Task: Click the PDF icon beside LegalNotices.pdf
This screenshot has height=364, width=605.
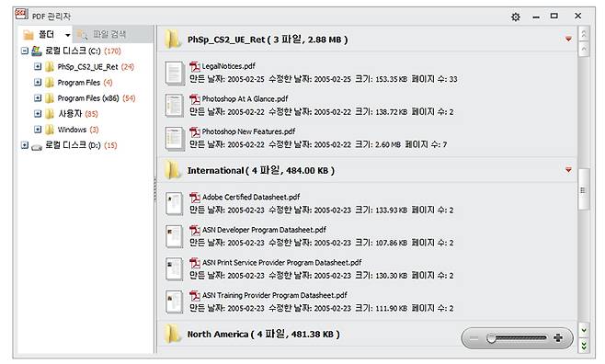Action: [x=195, y=66]
